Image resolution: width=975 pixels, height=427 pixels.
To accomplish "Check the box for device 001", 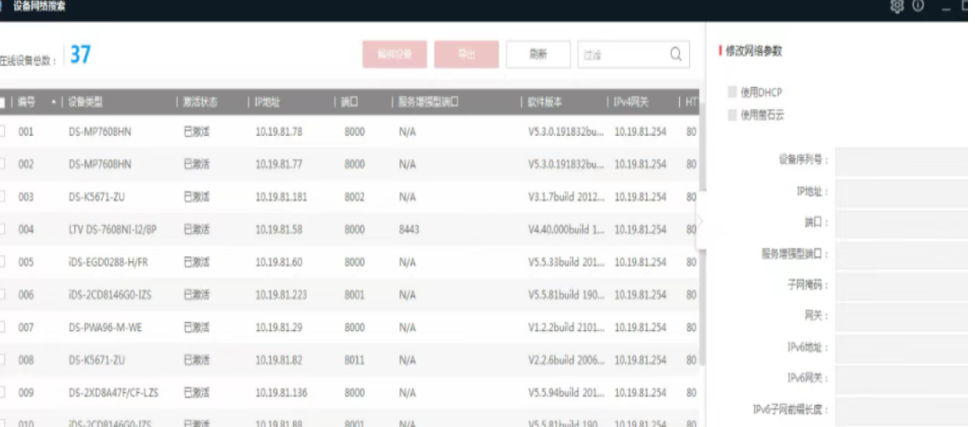I will pyautogui.click(x=3, y=131).
